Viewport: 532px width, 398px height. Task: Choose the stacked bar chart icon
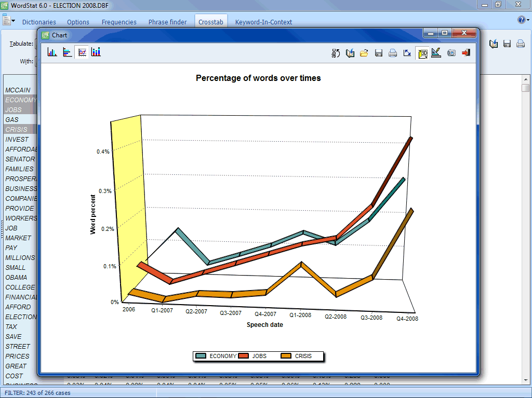pyautogui.click(x=96, y=52)
